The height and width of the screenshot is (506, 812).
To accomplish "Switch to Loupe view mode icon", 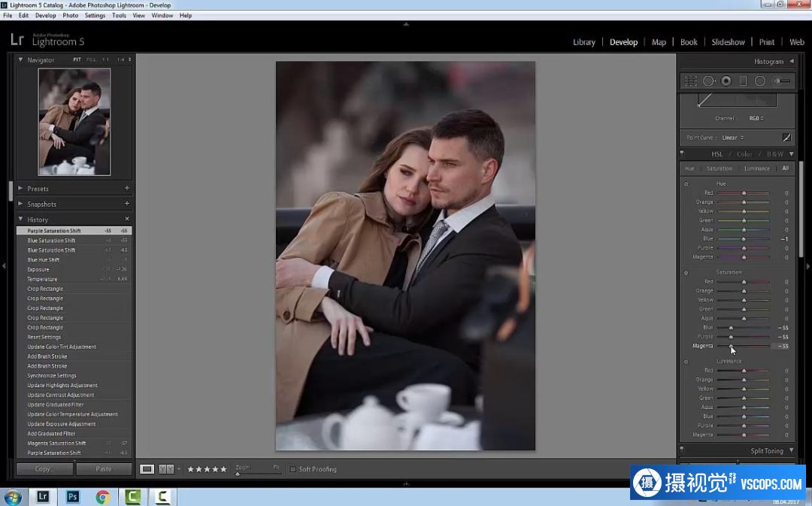I will tap(147, 468).
